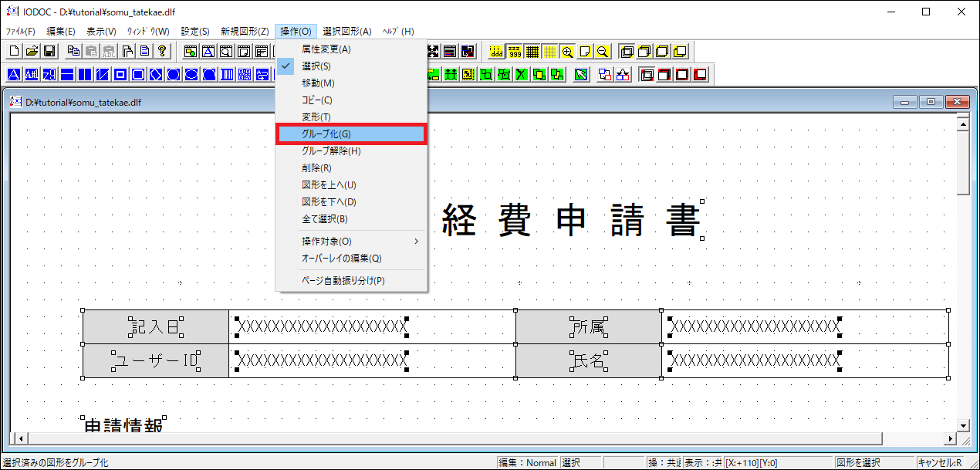The image size is (980, 470).
Task: Click the 経費申請書 title text
Action: click(571, 220)
